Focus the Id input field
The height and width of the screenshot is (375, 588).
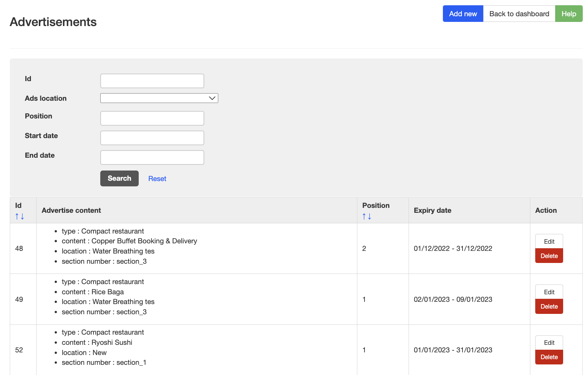point(152,81)
